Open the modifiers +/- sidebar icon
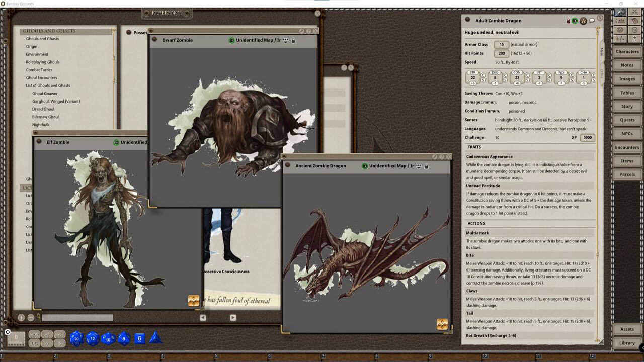 tap(619, 39)
